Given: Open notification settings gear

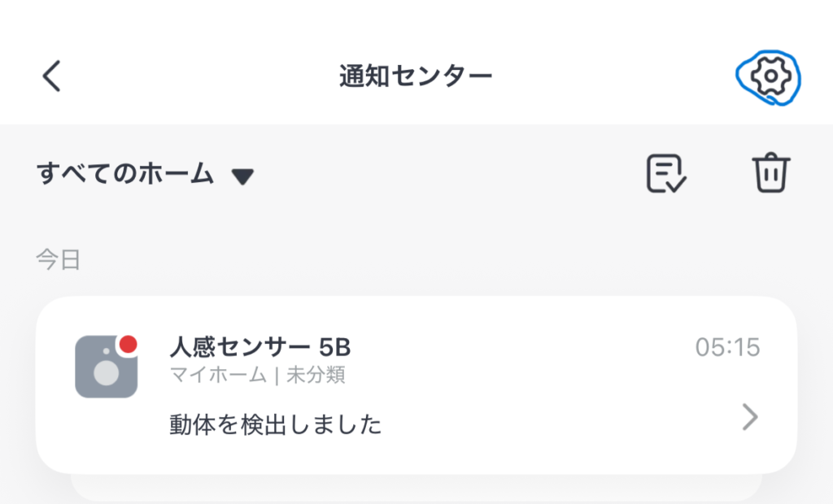Looking at the screenshot, I should pos(769,76).
